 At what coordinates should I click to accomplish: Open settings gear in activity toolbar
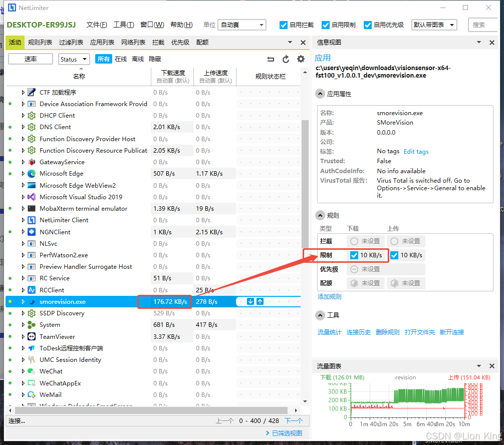(x=301, y=59)
